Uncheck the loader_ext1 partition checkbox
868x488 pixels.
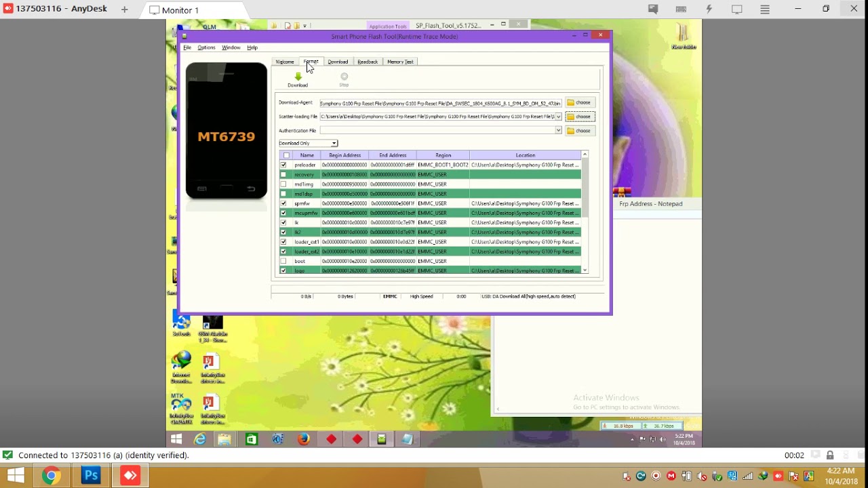(283, 242)
